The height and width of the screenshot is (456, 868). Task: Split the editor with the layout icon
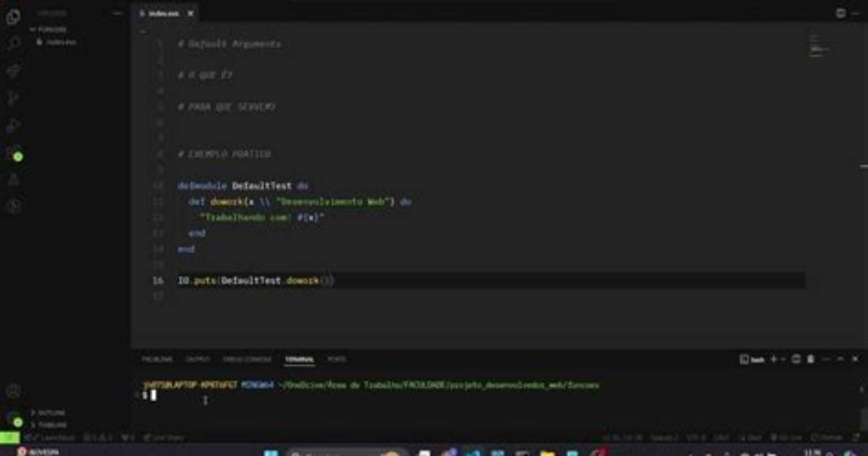[840, 13]
